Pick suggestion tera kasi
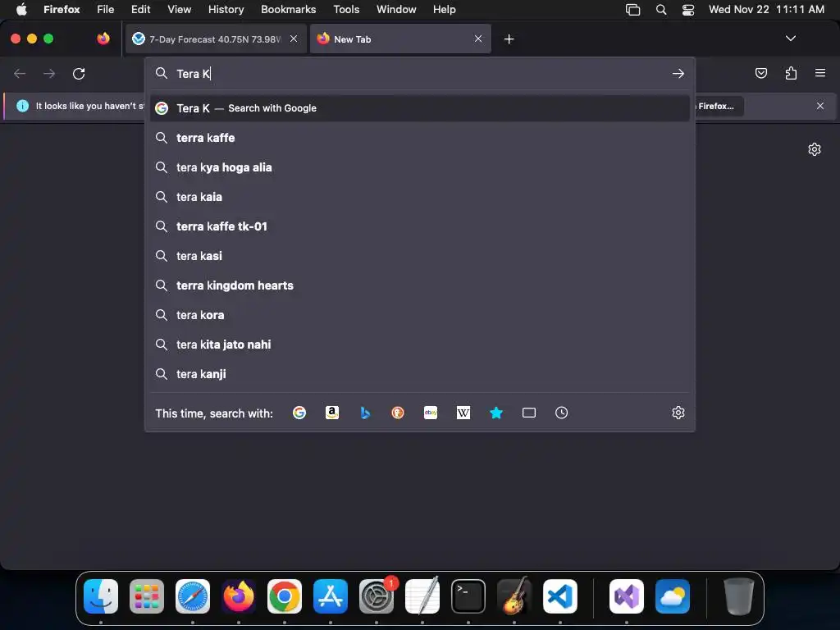The image size is (840, 630). click(419, 256)
